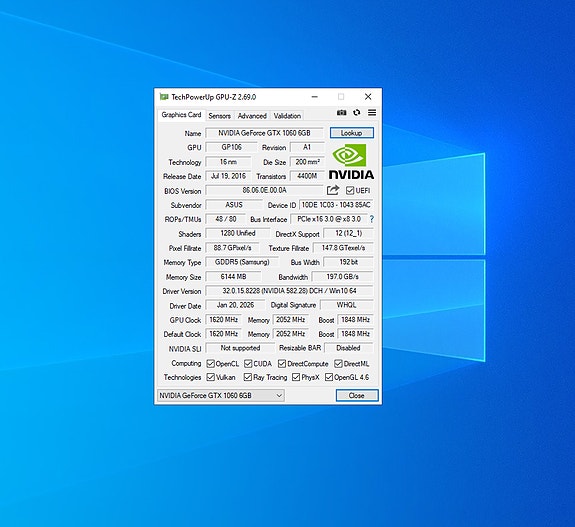
Task: Click the Pixel Fillrate value 88.7 GPixel/s
Action: coord(232,248)
